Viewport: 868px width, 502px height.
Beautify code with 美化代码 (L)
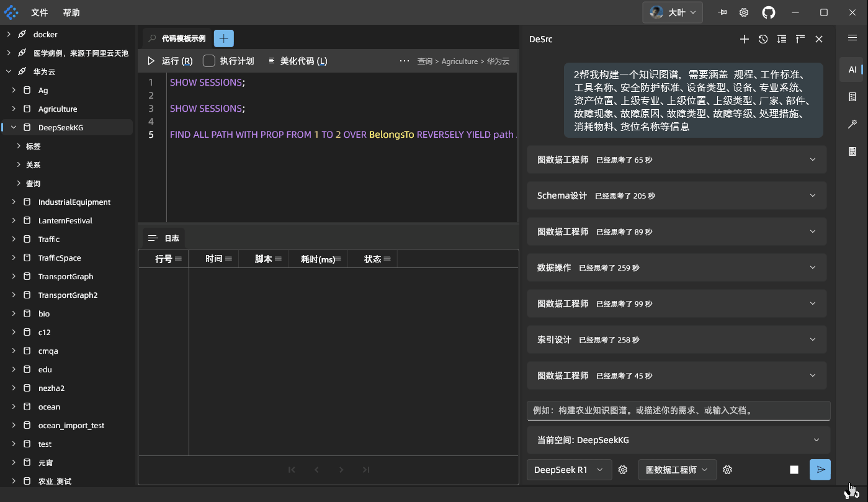(298, 61)
